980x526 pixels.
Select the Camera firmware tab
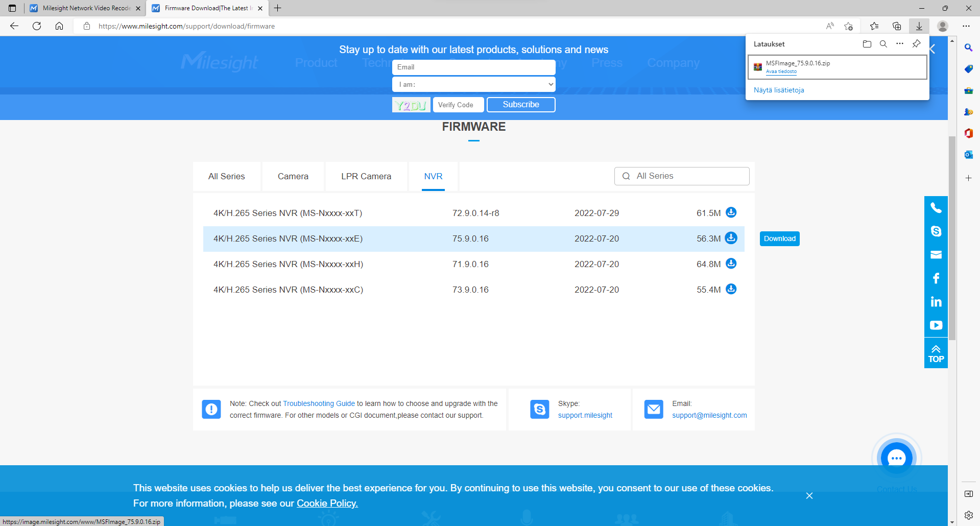(293, 176)
